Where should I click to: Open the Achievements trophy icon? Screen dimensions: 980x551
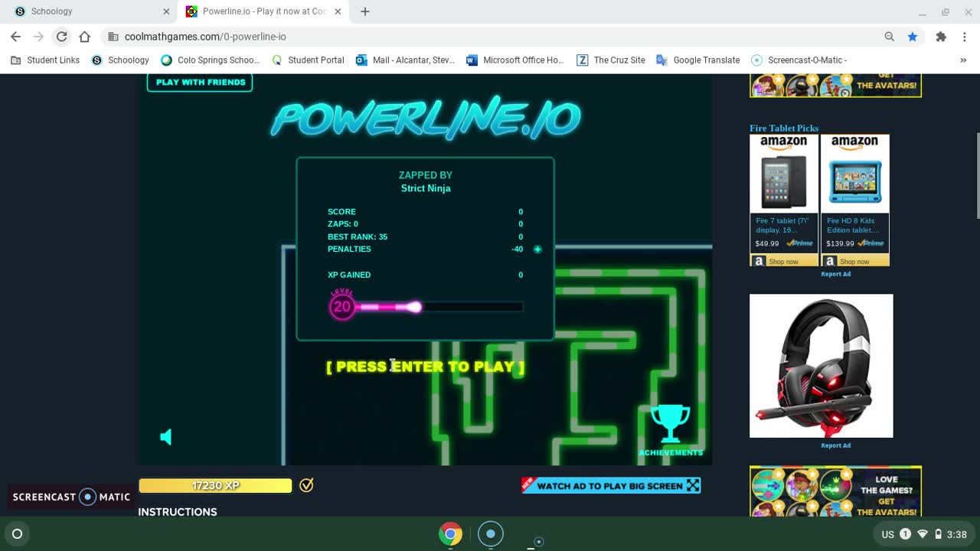pos(670,423)
